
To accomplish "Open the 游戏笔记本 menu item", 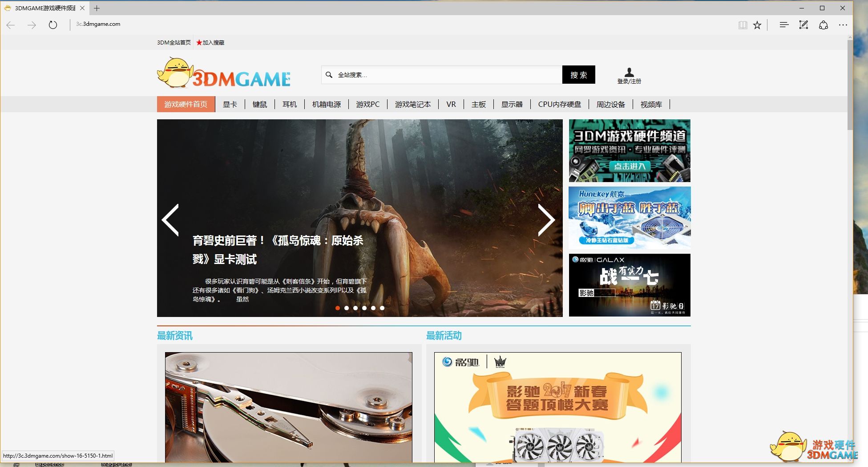I will point(413,104).
